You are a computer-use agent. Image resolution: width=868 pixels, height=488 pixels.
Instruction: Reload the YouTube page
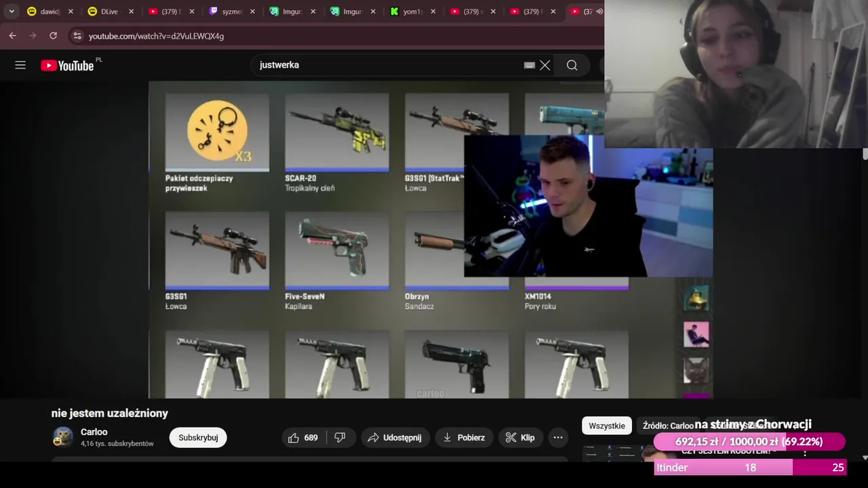53,36
